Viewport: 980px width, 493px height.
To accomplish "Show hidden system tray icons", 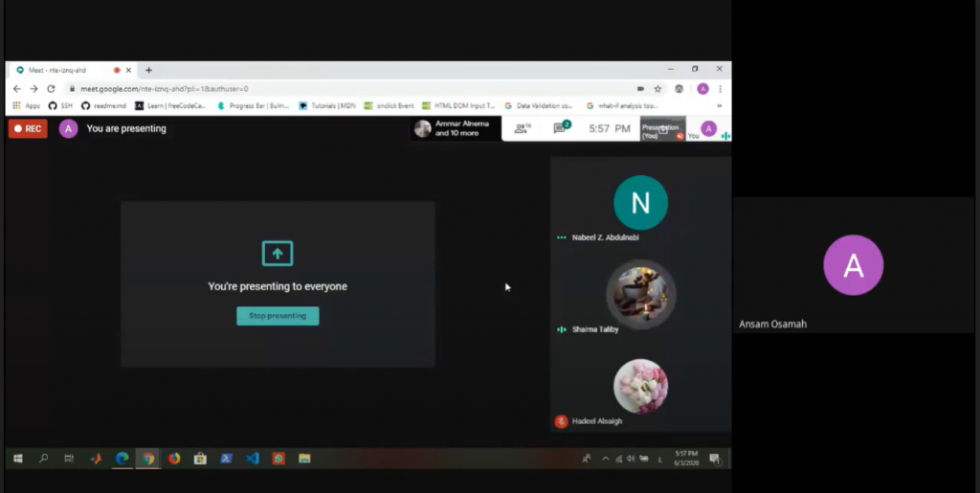I will [x=605, y=459].
